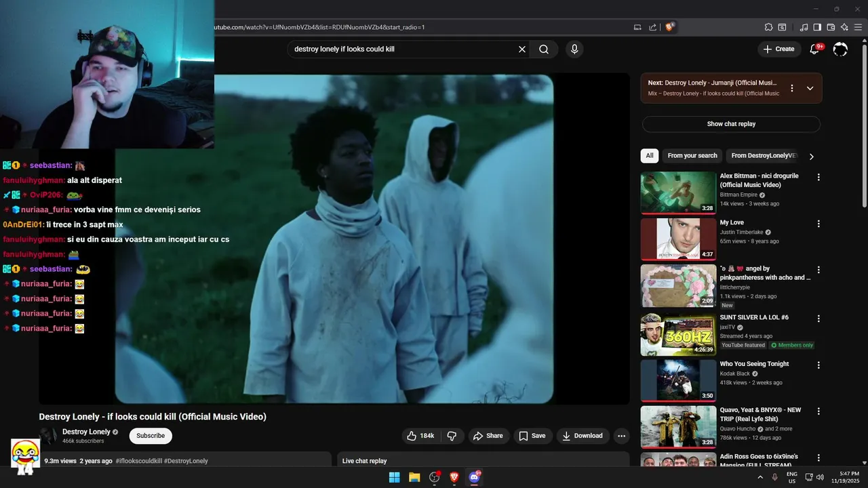Open the Brave playlist music note icon

pos(804,27)
